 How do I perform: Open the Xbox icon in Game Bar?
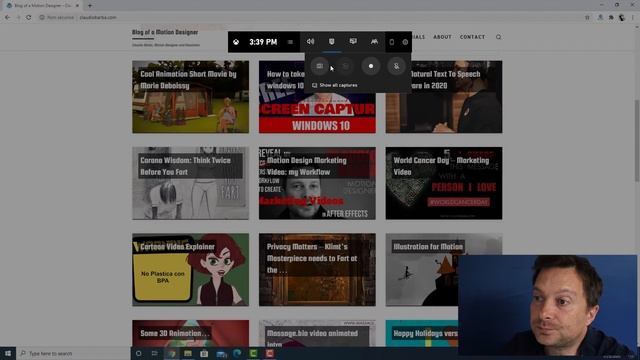(236, 42)
